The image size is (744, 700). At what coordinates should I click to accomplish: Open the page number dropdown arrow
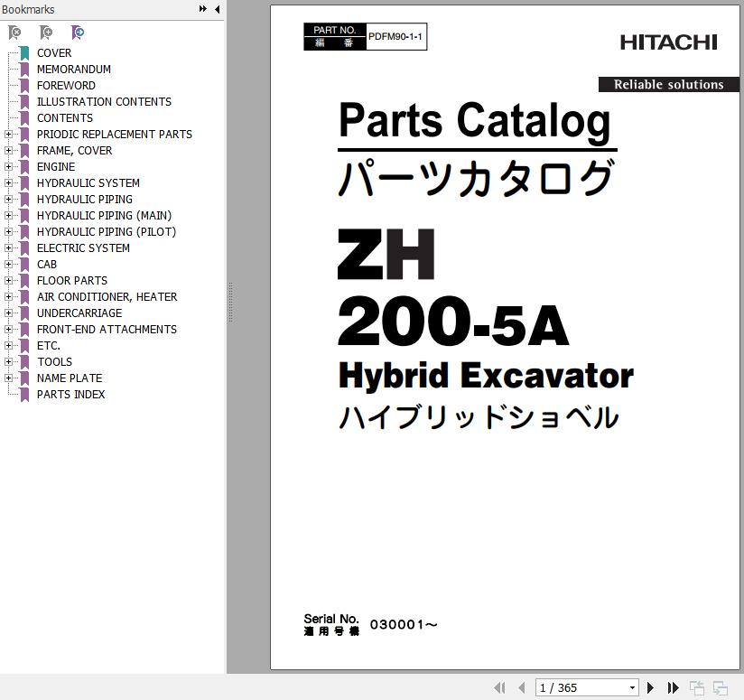tap(632, 687)
